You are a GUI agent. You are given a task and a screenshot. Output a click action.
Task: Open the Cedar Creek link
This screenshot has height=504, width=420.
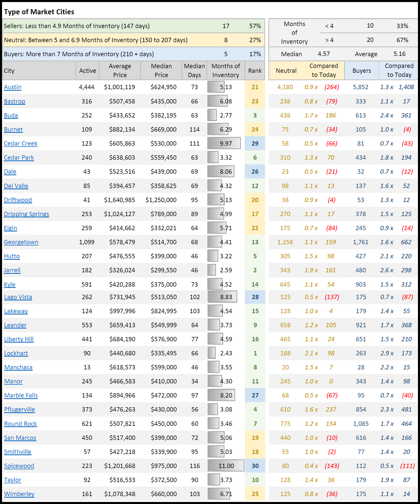[x=21, y=144]
